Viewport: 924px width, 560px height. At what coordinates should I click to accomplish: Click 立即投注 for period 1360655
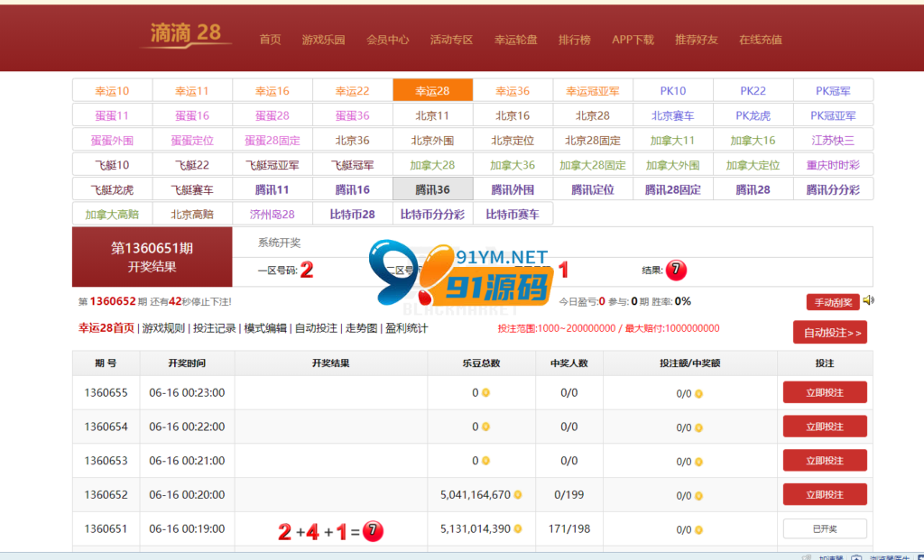tap(825, 393)
